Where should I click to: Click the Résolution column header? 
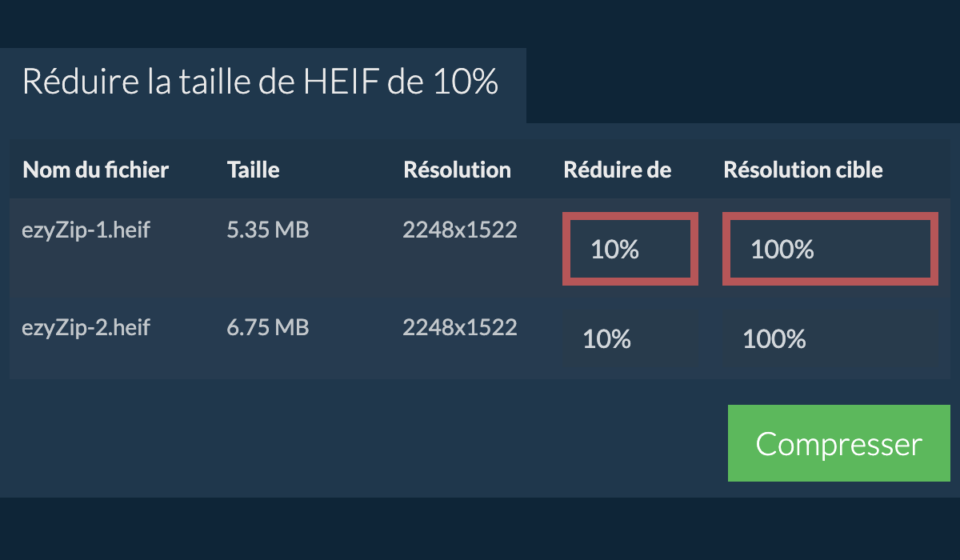(457, 170)
